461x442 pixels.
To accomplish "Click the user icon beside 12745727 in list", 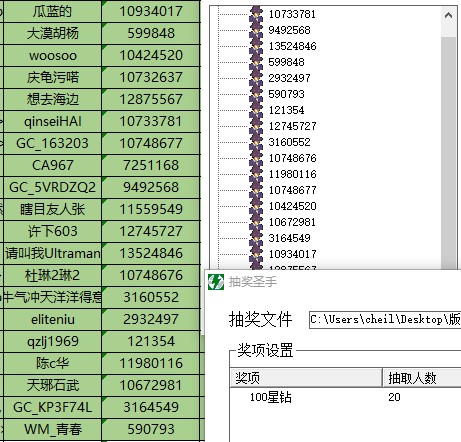I will pos(256,126).
